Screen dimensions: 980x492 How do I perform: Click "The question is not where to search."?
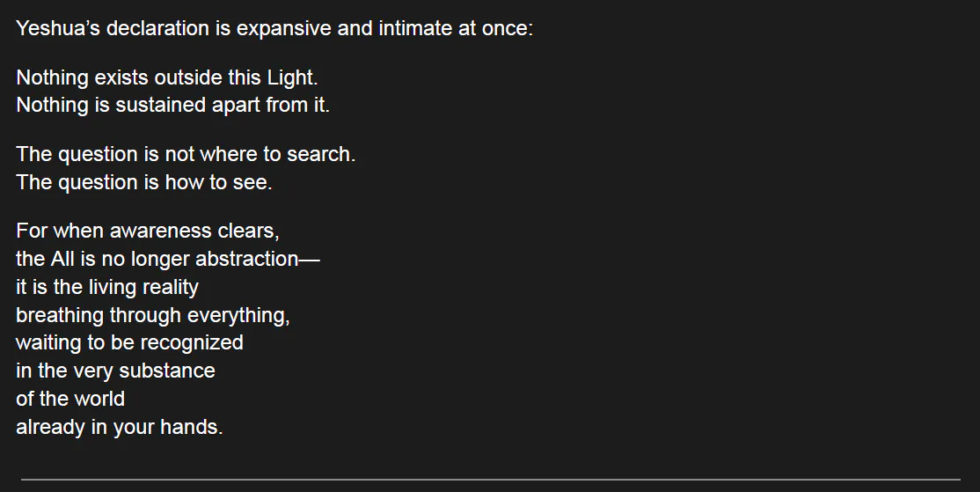[186, 154]
